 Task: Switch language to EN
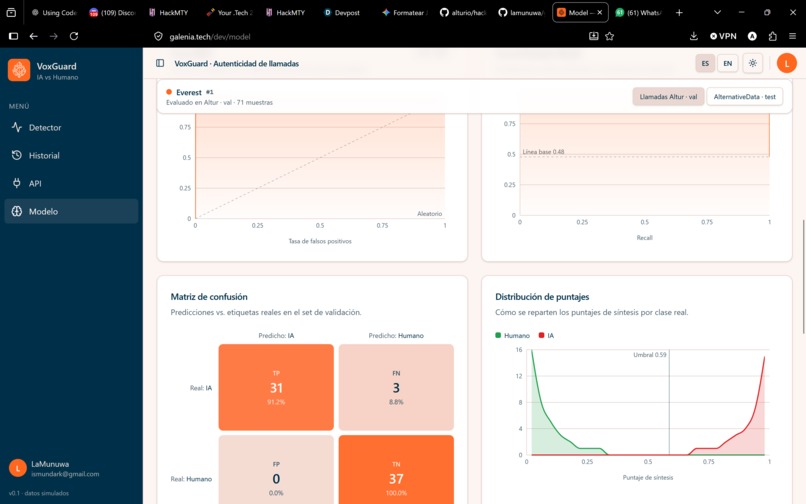tap(727, 63)
